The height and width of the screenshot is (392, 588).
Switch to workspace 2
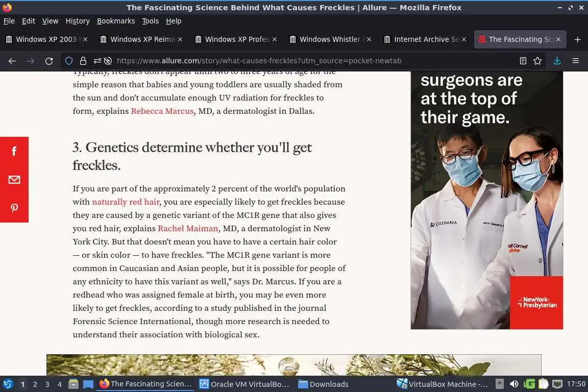click(x=35, y=384)
